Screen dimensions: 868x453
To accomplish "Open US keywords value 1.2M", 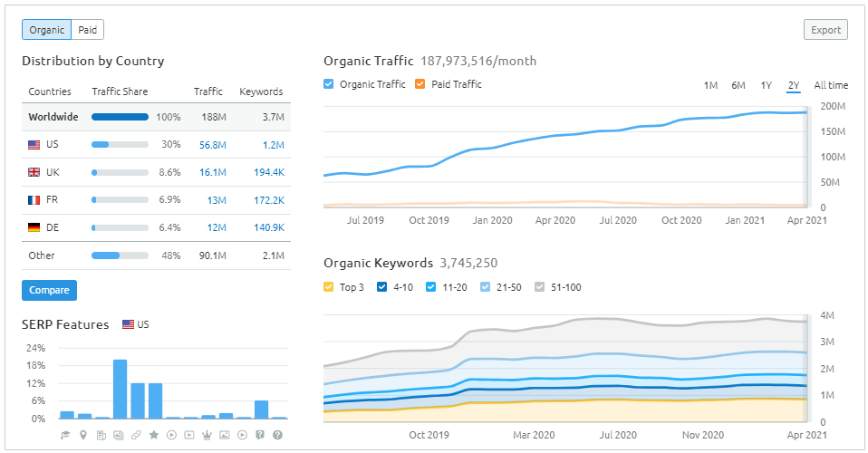I will click(x=274, y=145).
